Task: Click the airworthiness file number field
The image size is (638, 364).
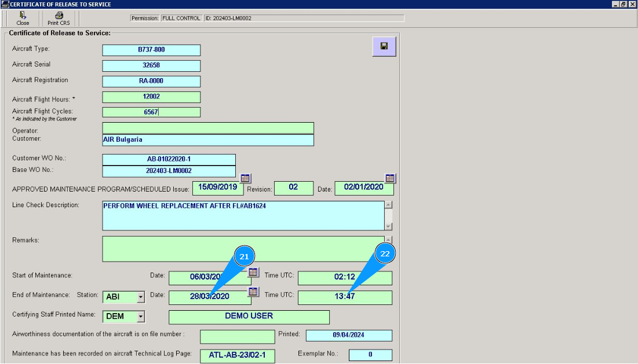Action: click(237, 336)
